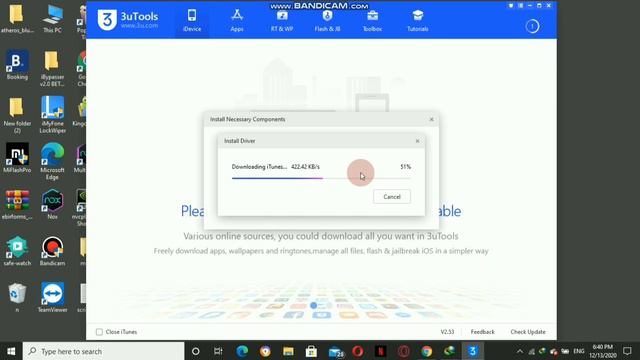
Task: Select the Booking desktop shortcut
Action: point(17,65)
